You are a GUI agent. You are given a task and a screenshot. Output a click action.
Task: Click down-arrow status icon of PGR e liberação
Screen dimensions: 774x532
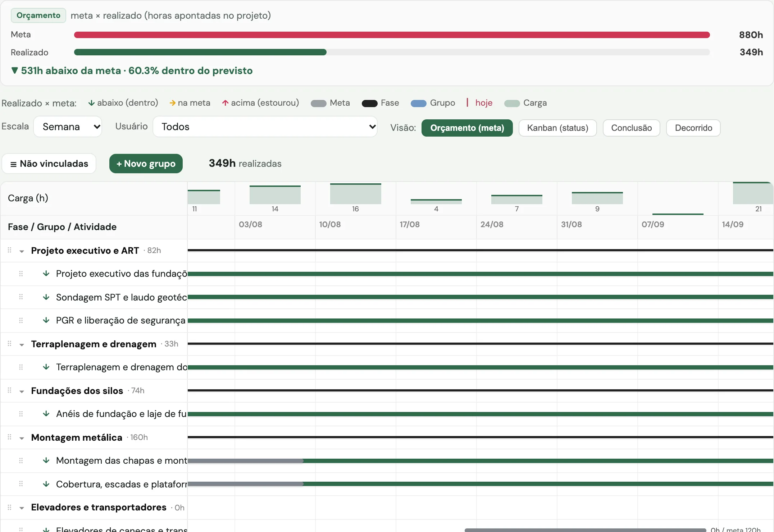[x=46, y=320]
